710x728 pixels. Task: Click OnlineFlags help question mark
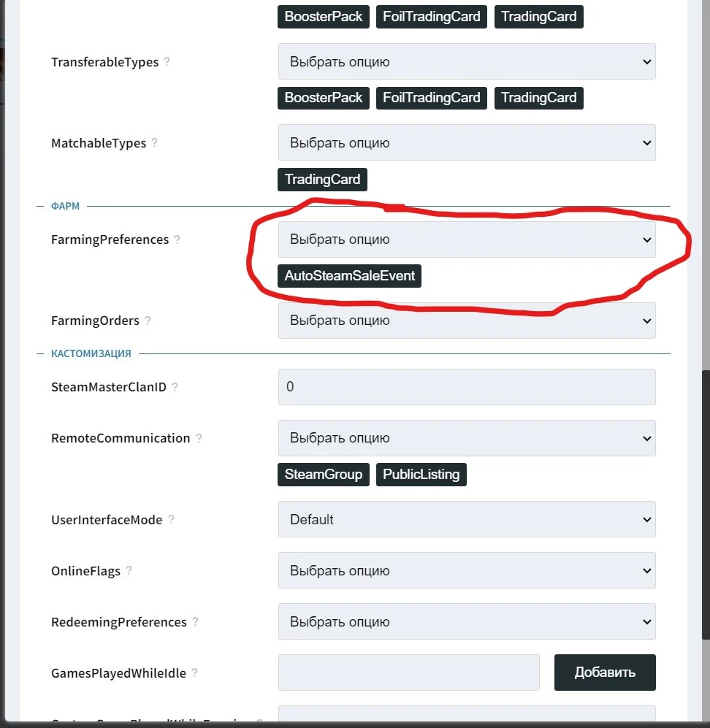coord(129,570)
